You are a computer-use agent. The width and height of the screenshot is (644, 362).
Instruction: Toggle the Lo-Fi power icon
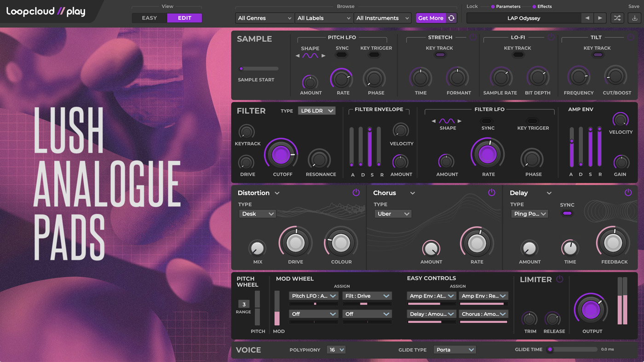[x=551, y=38]
